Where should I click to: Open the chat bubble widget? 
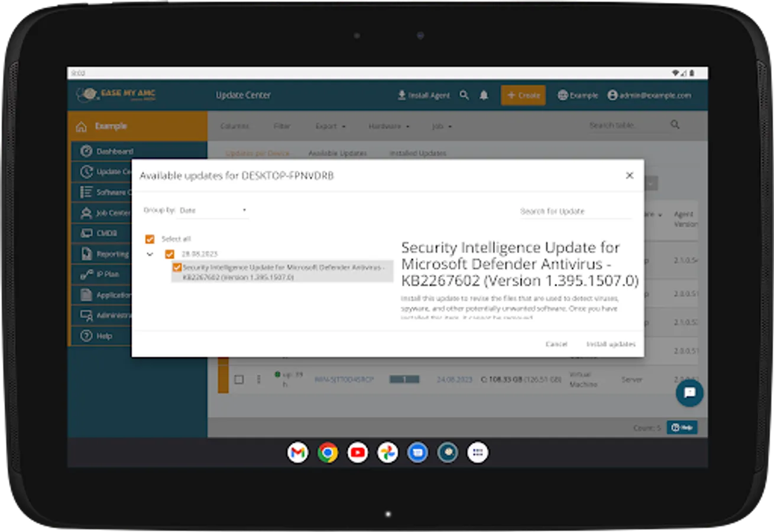tap(689, 393)
